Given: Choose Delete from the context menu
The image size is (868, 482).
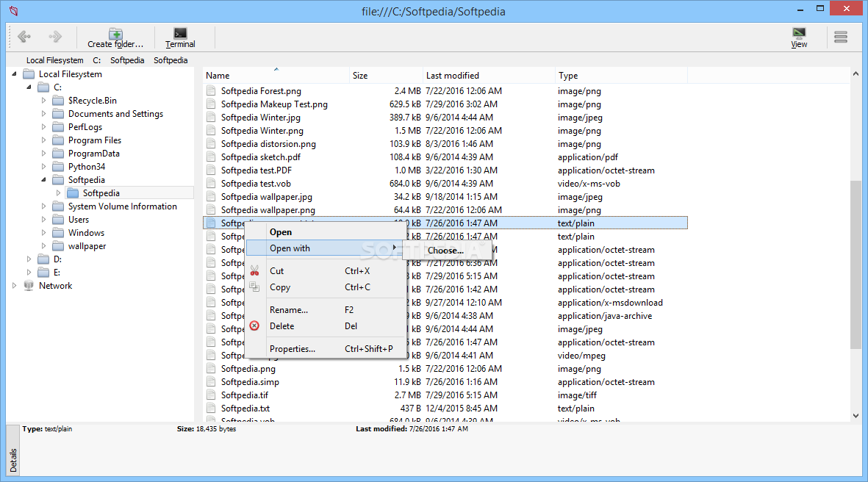Looking at the screenshot, I should pos(326,326).
